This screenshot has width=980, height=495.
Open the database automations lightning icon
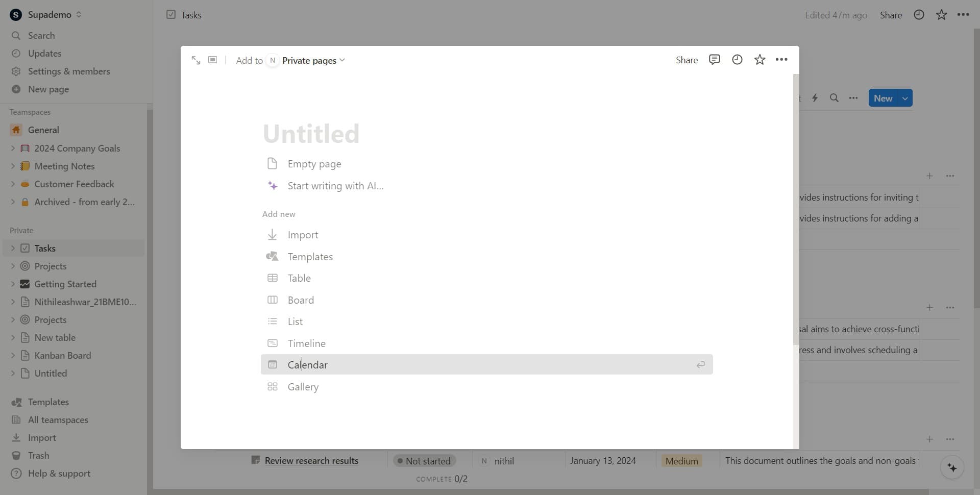(x=815, y=97)
